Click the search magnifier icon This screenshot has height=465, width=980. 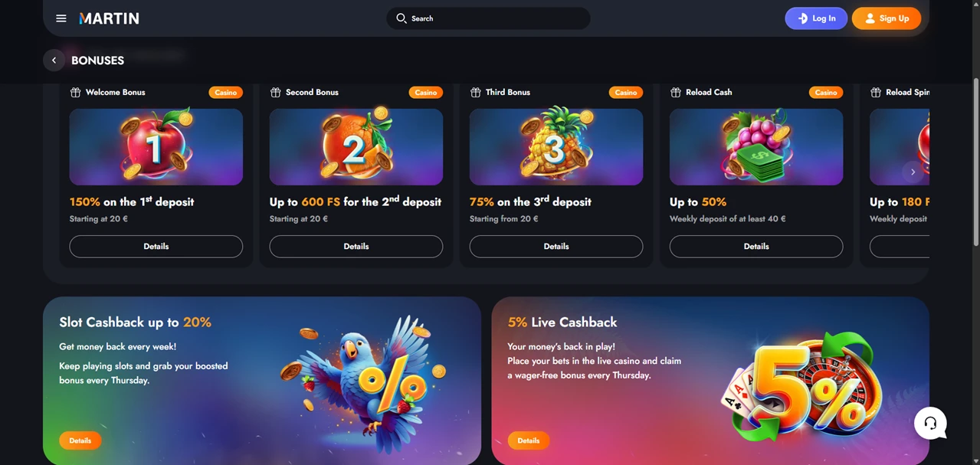pyautogui.click(x=402, y=18)
